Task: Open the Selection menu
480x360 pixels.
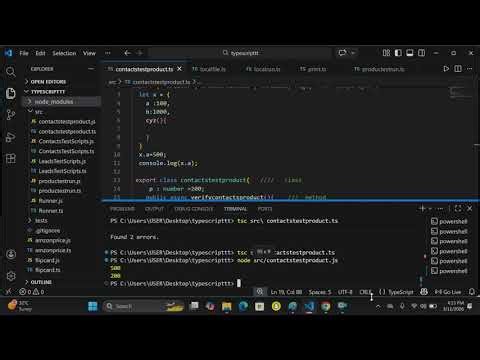Action: tap(64, 53)
